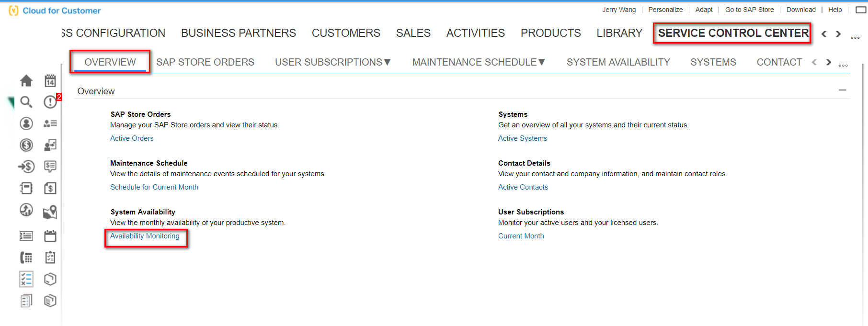The width and height of the screenshot is (868, 326).
Task: Open the arrow-into-dollar icon in sidebar
Action: (x=26, y=167)
